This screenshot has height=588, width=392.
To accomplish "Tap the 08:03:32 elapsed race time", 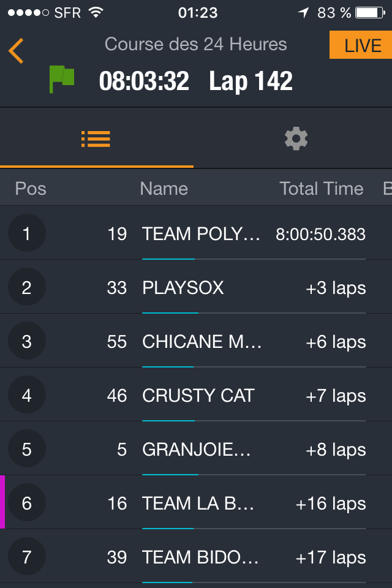I will [144, 81].
